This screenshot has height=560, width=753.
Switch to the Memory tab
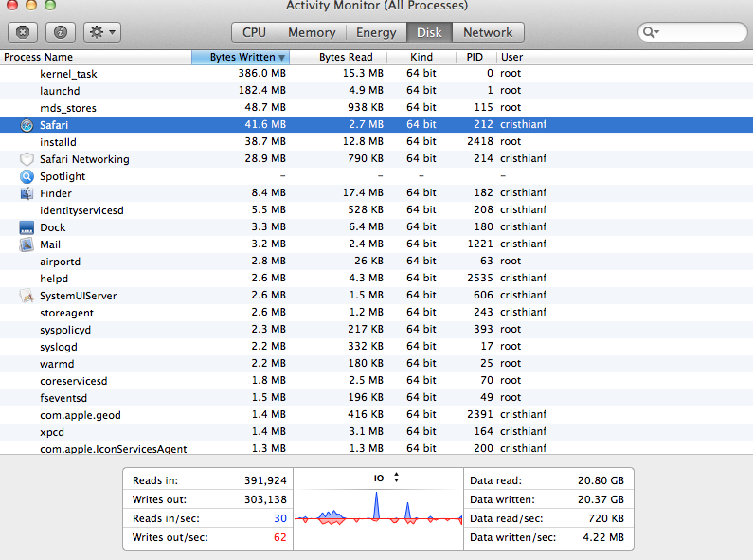pos(312,32)
